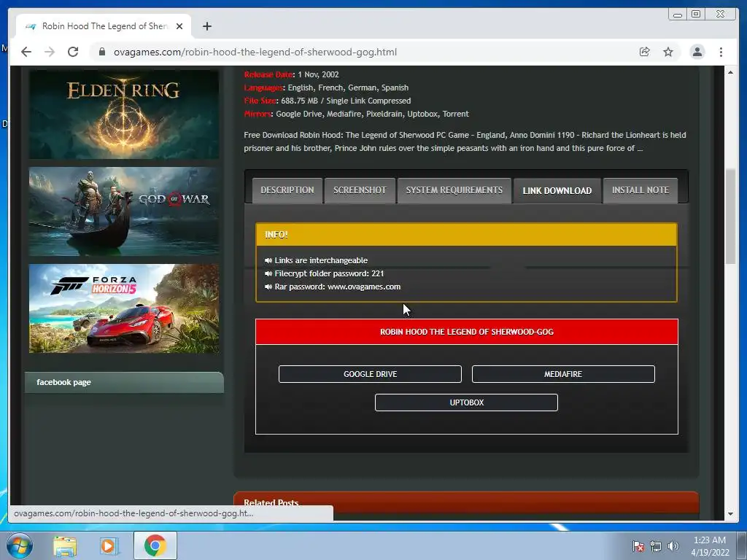This screenshot has width=747, height=560.
Task: Click the Related Posts section header
Action: [466, 503]
